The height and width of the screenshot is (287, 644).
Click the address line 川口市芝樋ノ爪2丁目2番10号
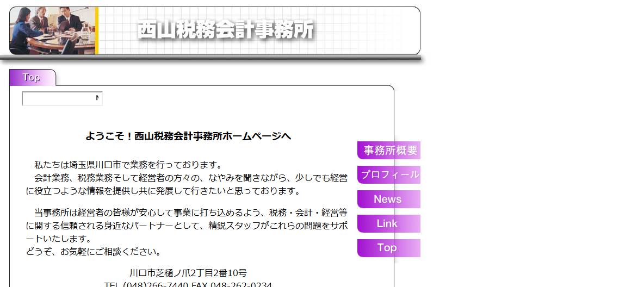click(x=188, y=273)
